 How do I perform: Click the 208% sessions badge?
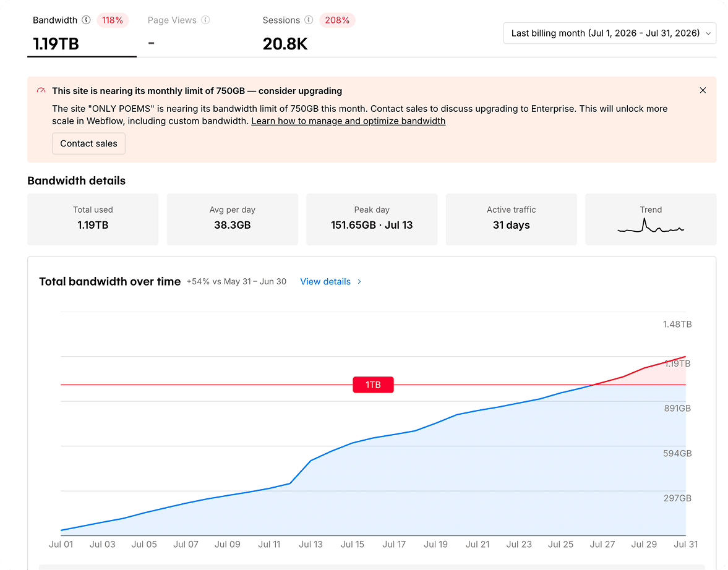pos(337,20)
